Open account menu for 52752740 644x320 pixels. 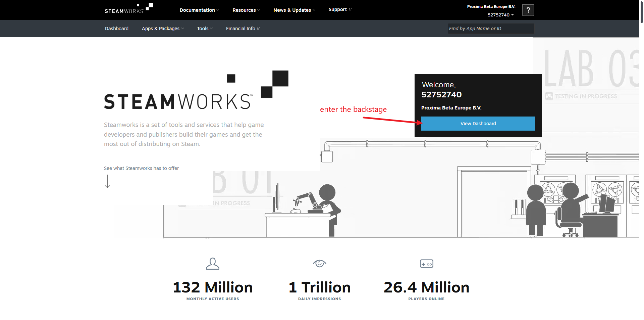click(500, 15)
